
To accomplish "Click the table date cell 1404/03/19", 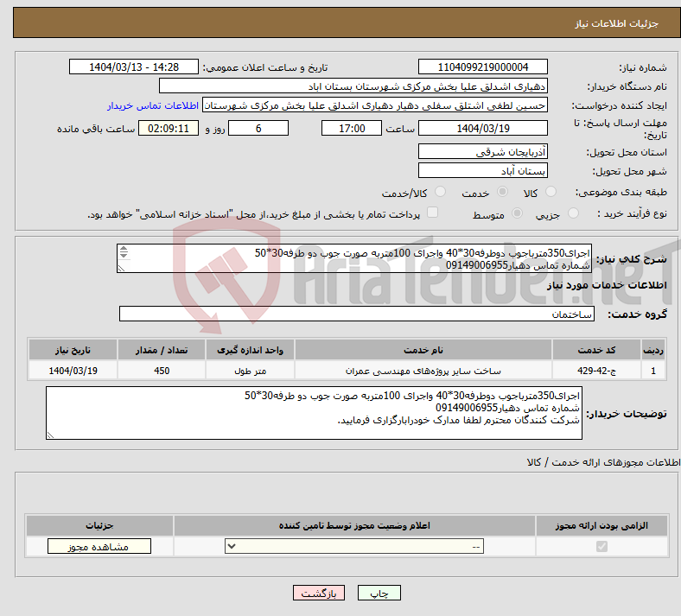I will pos(73,371).
